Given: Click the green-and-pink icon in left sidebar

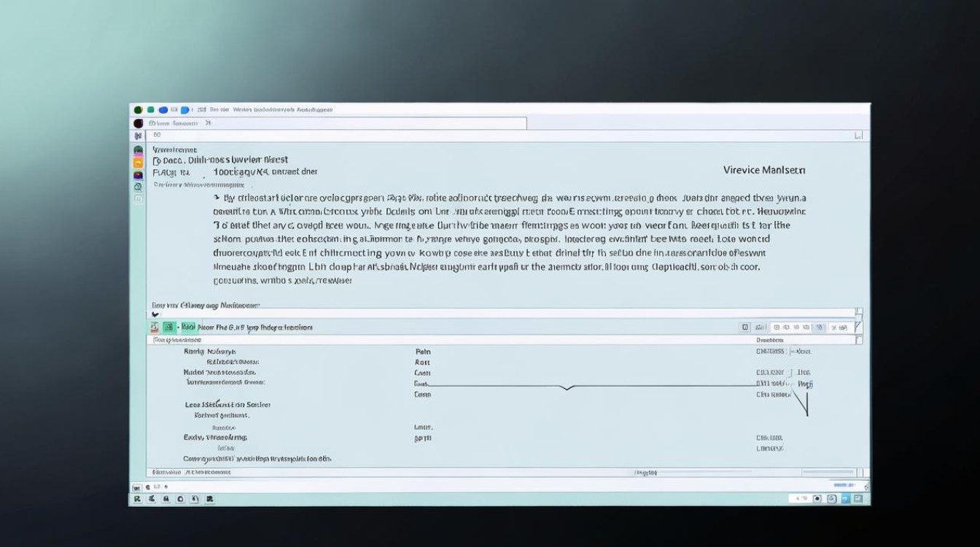Looking at the screenshot, I should [x=138, y=150].
